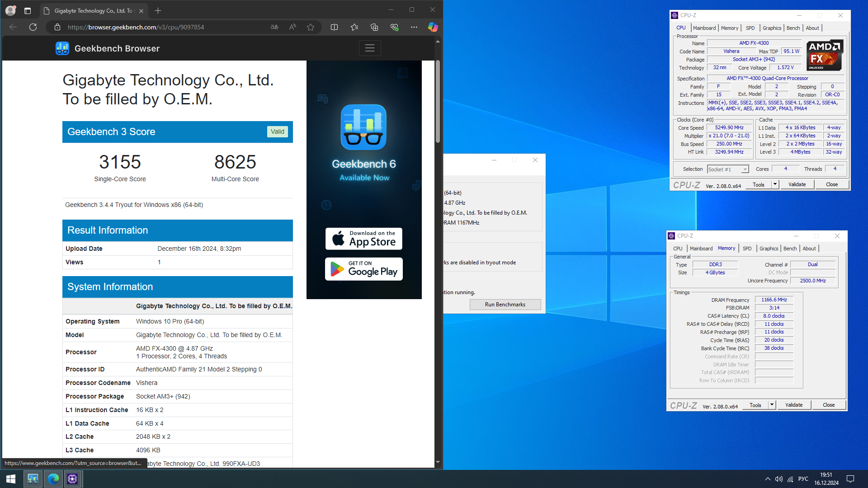868x488 pixels.
Task: Open CPU tab in bottom CPU-Z
Action: [678, 249]
